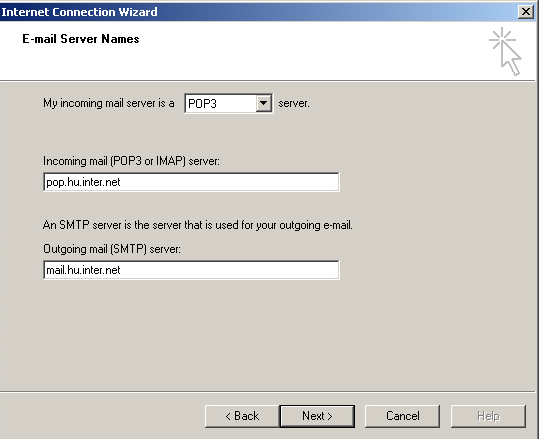Click the word 'server.' after the POP3 dropdown
Image resolution: width=539 pixels, height=439 pixels.
pos(294,103)
